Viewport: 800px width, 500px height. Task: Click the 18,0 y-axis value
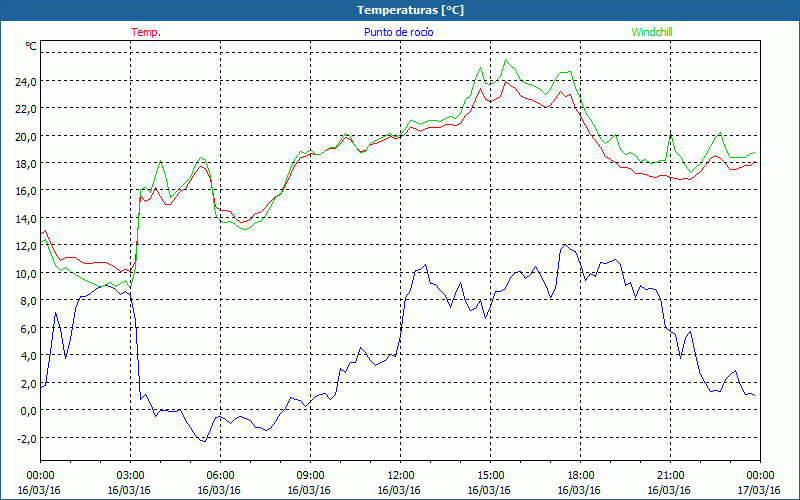(26, 164)
